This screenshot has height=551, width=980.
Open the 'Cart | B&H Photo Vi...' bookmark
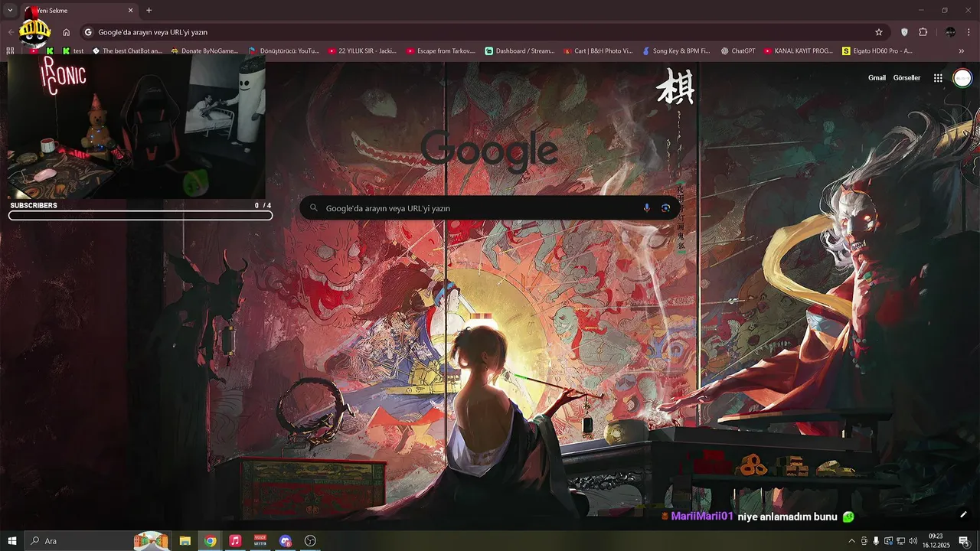point(598,51)
